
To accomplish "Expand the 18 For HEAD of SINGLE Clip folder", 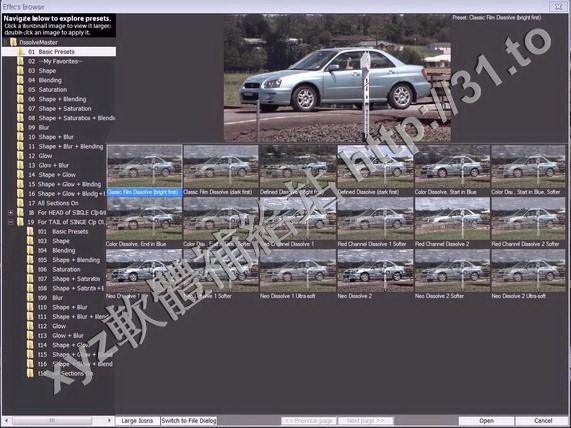I will 11,212.
